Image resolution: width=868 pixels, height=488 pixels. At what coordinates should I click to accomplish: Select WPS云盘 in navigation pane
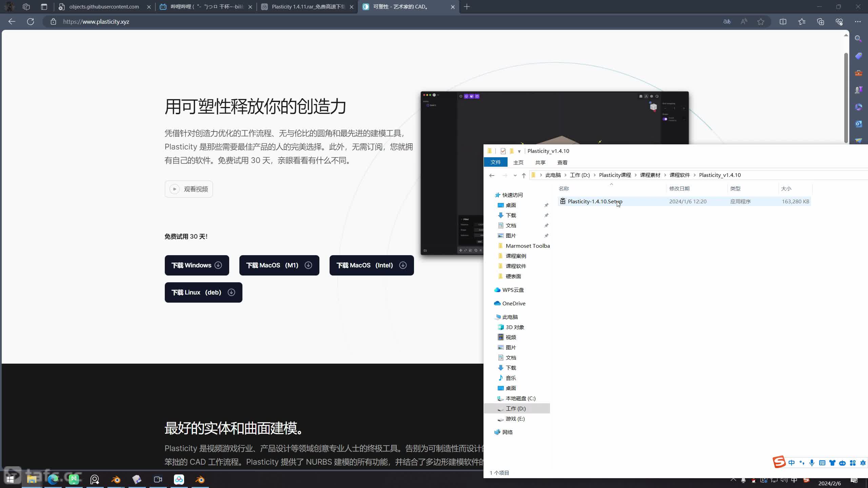(x=513, y=290)
